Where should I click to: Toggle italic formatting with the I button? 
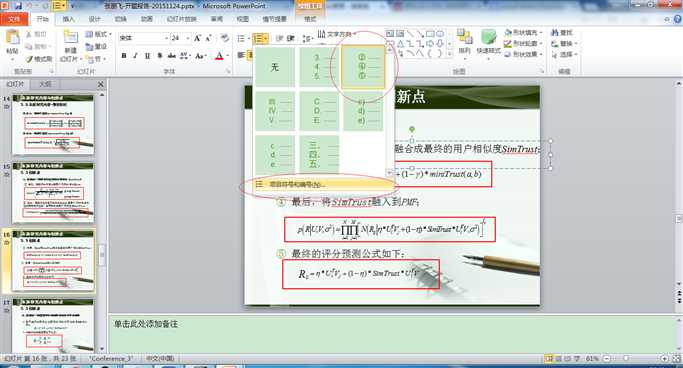pyautogui.click(x=135, y=56)
